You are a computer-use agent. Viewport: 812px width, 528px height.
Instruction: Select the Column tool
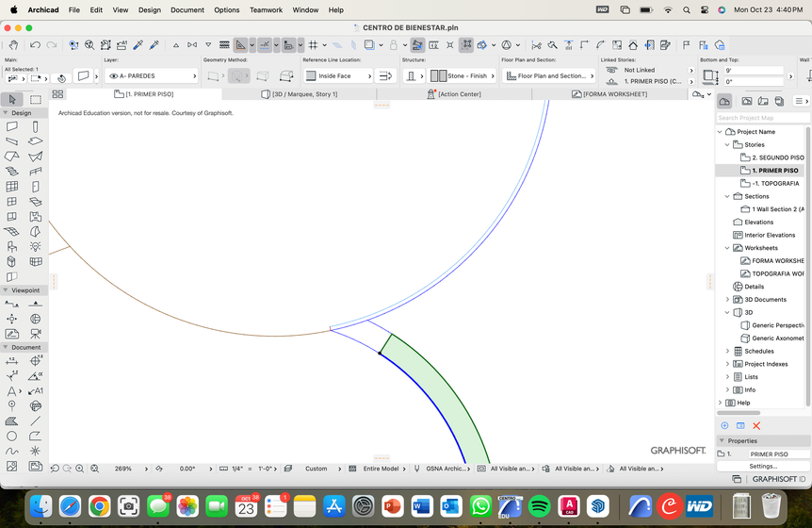pyautogui.click(x=35, y=126)
